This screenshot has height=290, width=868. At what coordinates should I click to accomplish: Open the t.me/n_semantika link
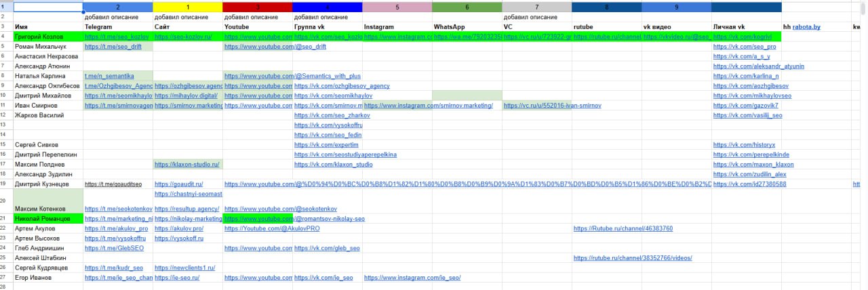[109, 76]
